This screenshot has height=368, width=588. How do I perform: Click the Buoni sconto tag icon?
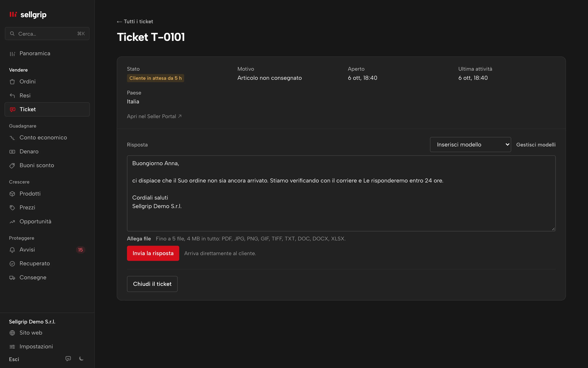click(12, 166)
